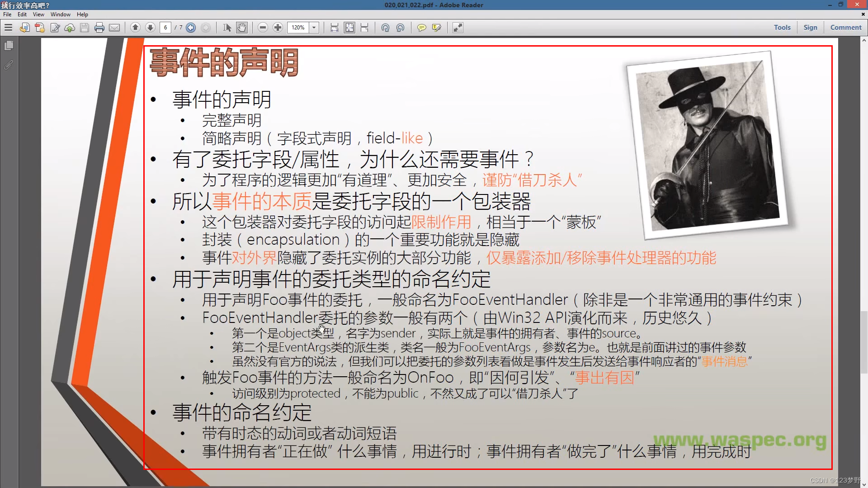The width and height of the screenshot is (868, 488).
Task: Click the Create PDF icon
Action: [x=40, y=28]
